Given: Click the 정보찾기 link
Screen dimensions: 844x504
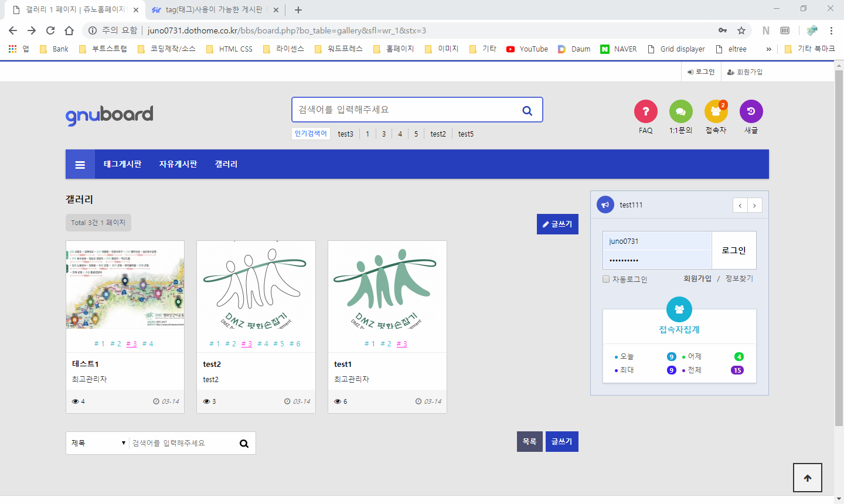Looking at the screenshot, I should pyautogui.click(x=739, y=278).
